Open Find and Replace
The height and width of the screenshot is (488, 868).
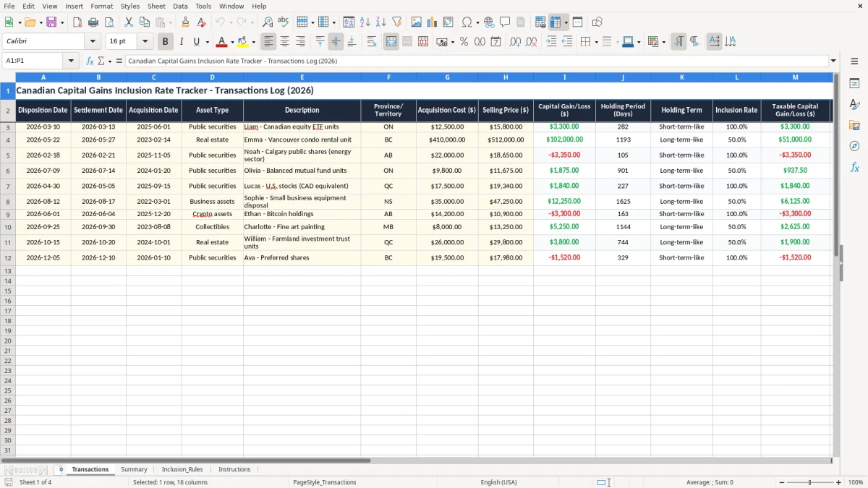pyautogui.click(x=268, y=22)
